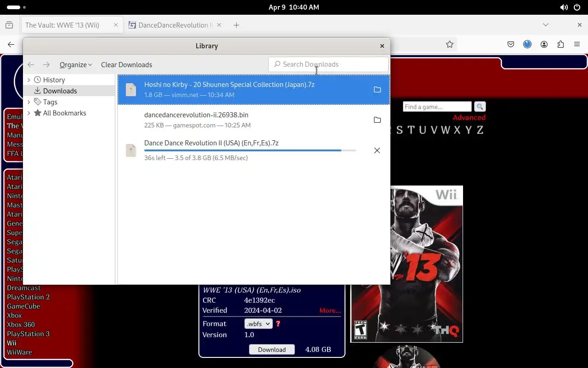588x368 pixels.
Task: Select History in the Library sidebar
Action: [54, 80]
